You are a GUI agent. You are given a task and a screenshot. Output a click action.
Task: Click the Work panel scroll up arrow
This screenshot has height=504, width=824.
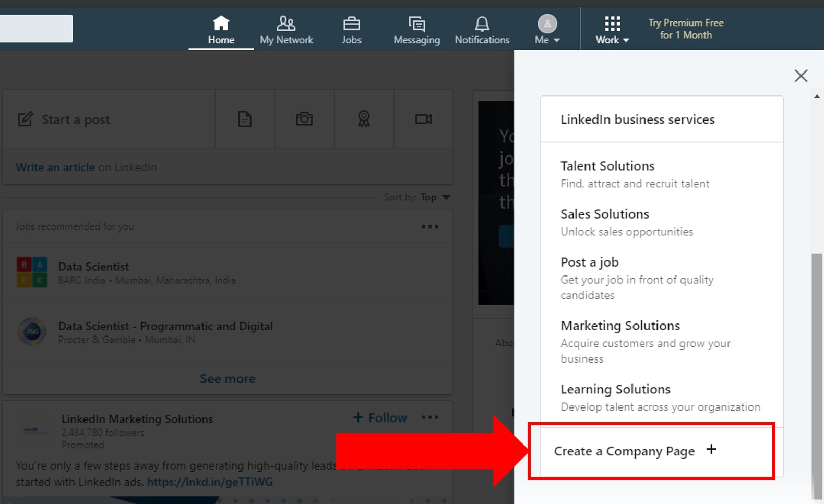point(817,97)
